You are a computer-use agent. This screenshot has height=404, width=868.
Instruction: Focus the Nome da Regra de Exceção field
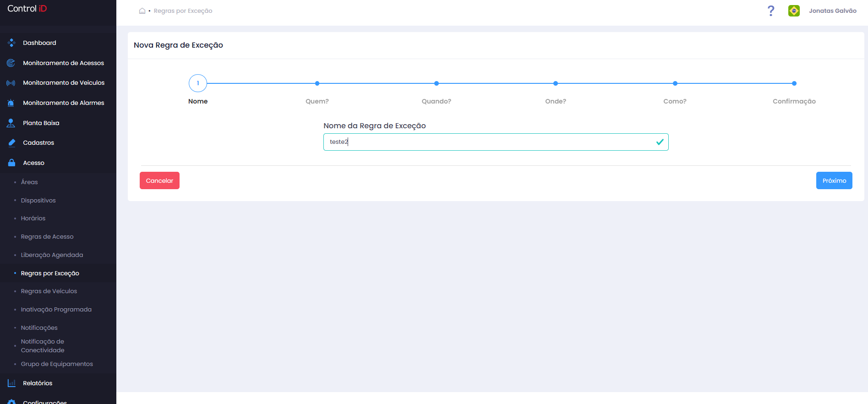(x=496, y=142)
